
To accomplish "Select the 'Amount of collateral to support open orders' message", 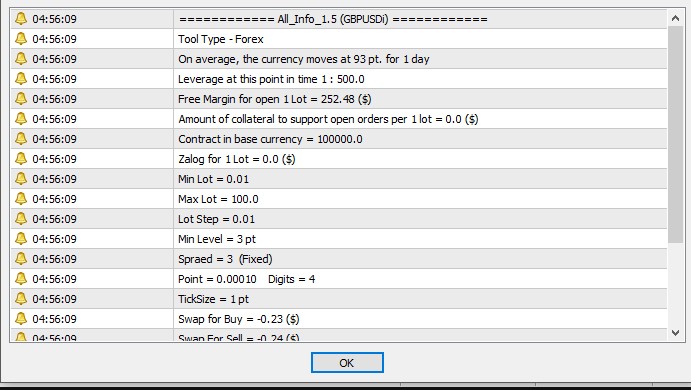I will [x=328, y=119].
